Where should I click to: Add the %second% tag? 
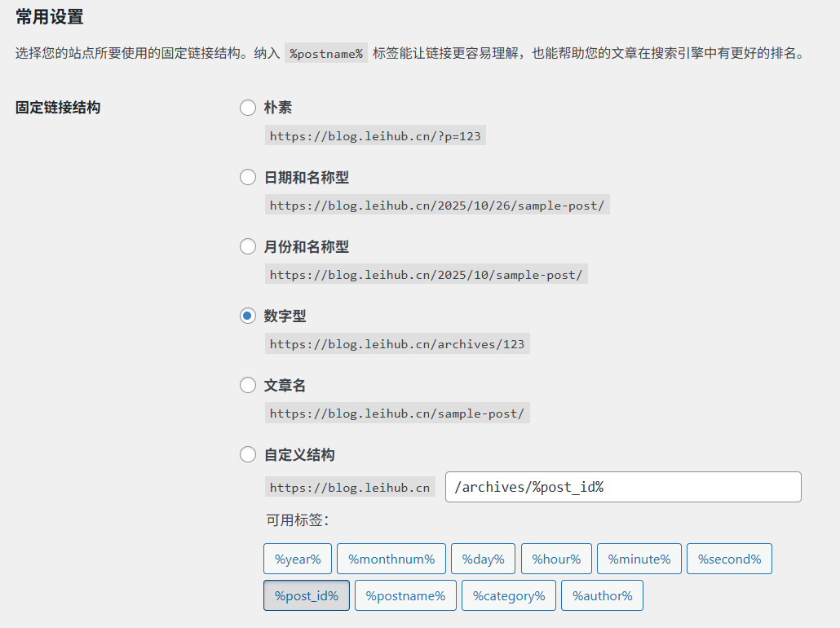point(729,559)
